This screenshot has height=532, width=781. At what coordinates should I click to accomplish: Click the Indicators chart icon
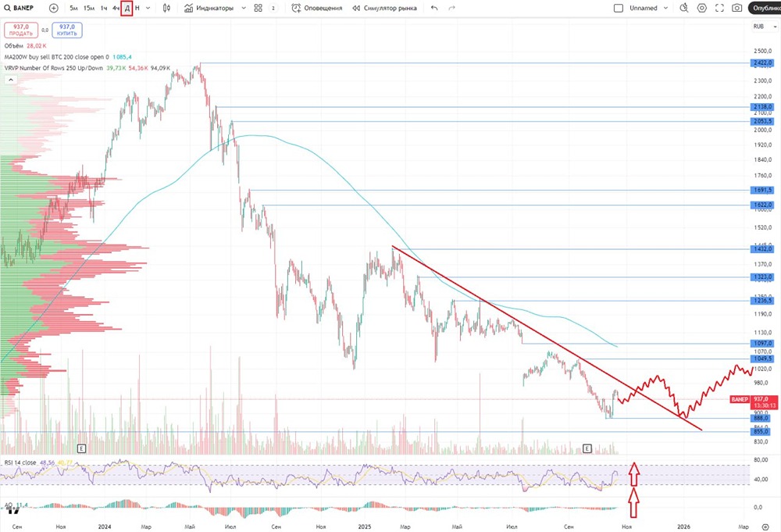tap(188, 8)
